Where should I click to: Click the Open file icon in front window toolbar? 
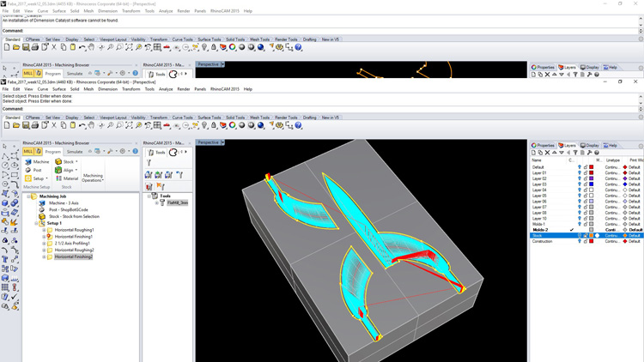click(16, 125)
